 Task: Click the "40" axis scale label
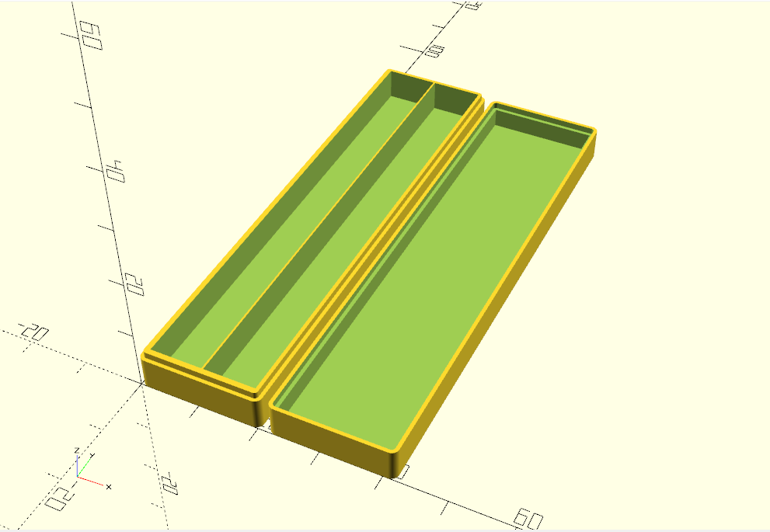[117, 171]
